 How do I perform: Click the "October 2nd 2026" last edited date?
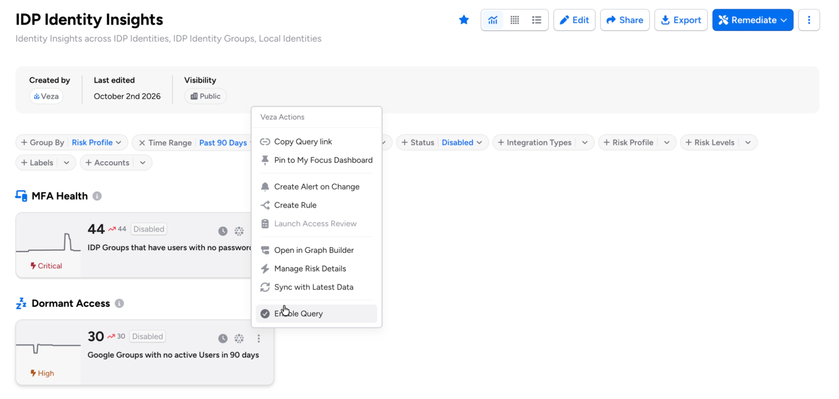127,97
